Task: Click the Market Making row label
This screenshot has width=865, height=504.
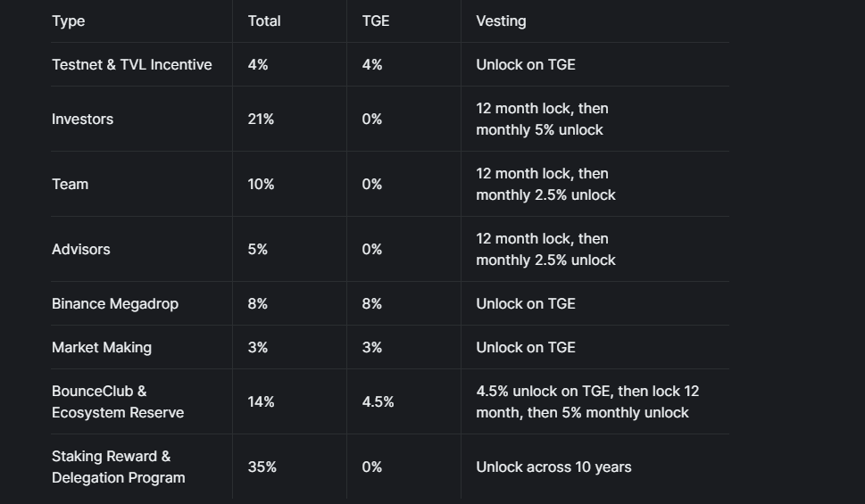Action: 102,347
